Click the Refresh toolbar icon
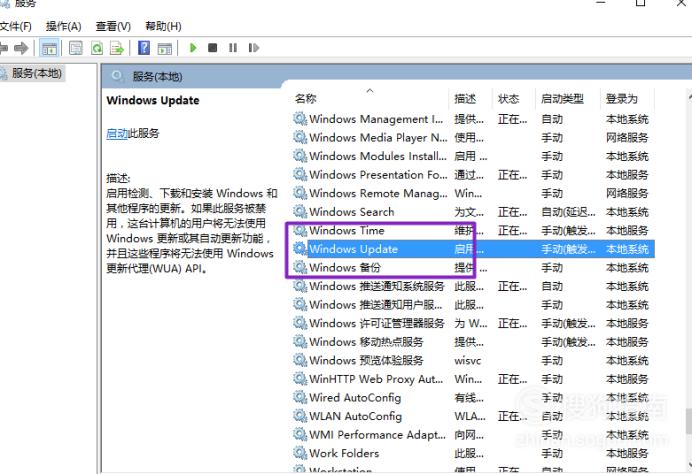The width and height of the screenshot is (692, 474). [97, 48]
